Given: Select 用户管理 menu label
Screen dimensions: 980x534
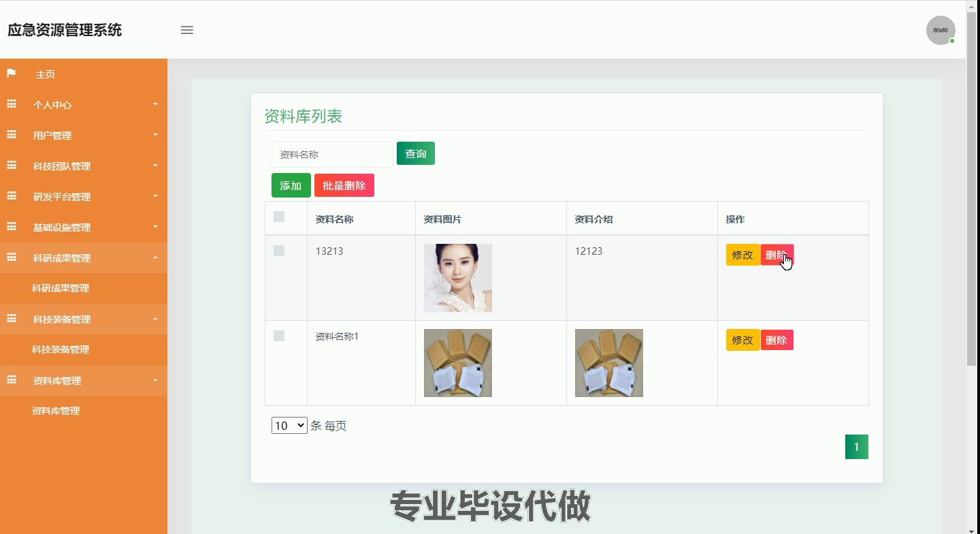Looking at the screenshot, I should [x=52, y=136].
